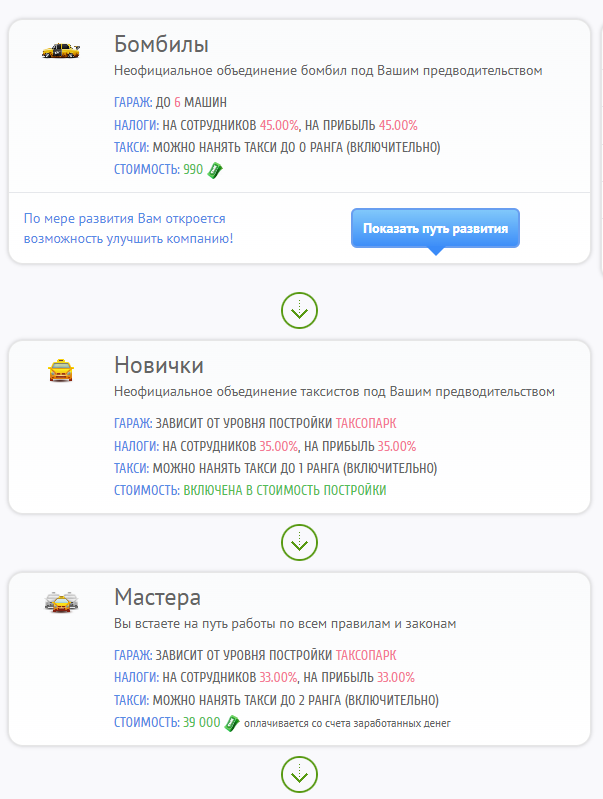Click the 990 cost value
This screenshot has height=799, width=603.
click(193, 170)
